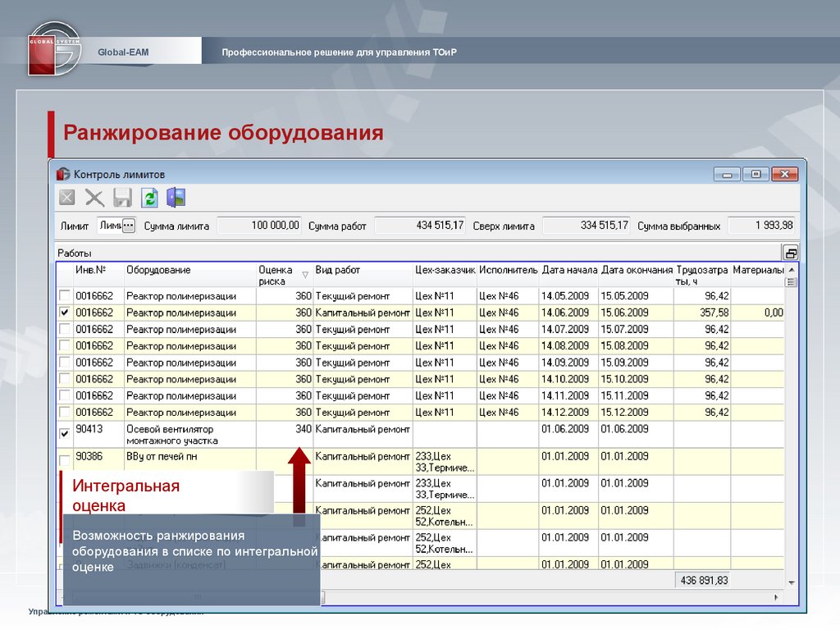840x630 pixels.
Task: Open the Лимит lookup ellipsis button
Action: [x=128, y=226]
